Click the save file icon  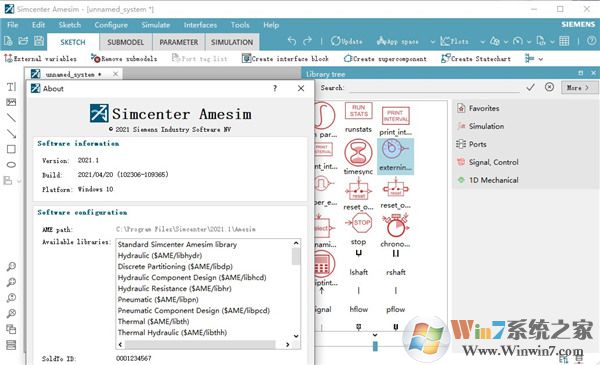point(39,41)
